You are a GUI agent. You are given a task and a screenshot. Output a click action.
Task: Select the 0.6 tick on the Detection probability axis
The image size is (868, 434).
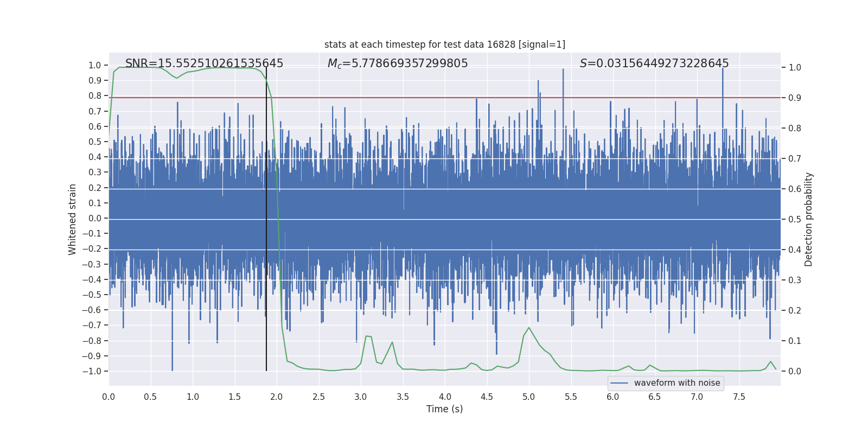pyautogui.click(x=795, y=189)
